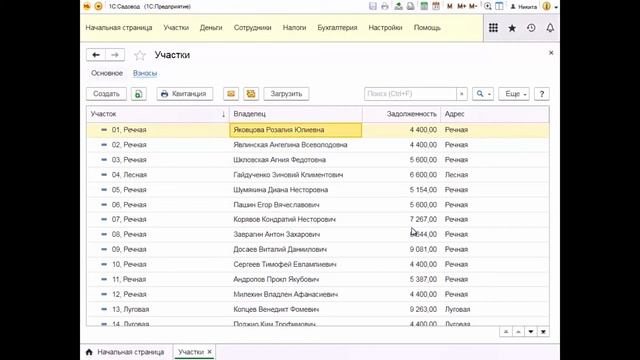Click the M memory button

coord(450,6)
